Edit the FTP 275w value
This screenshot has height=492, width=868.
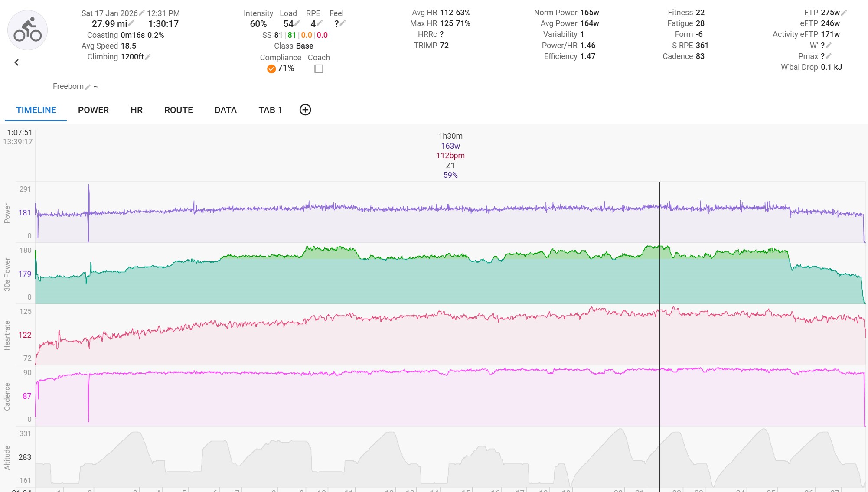(844, 13)
